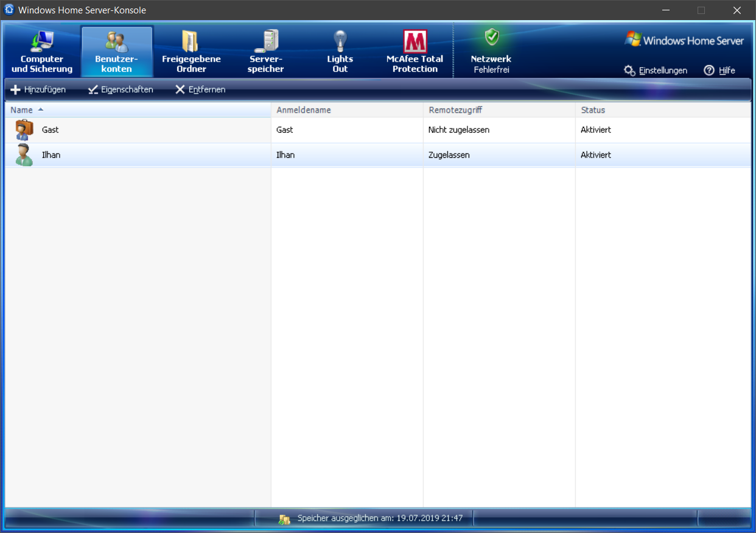Open the Lights Out tab

(x=340, y=52)
